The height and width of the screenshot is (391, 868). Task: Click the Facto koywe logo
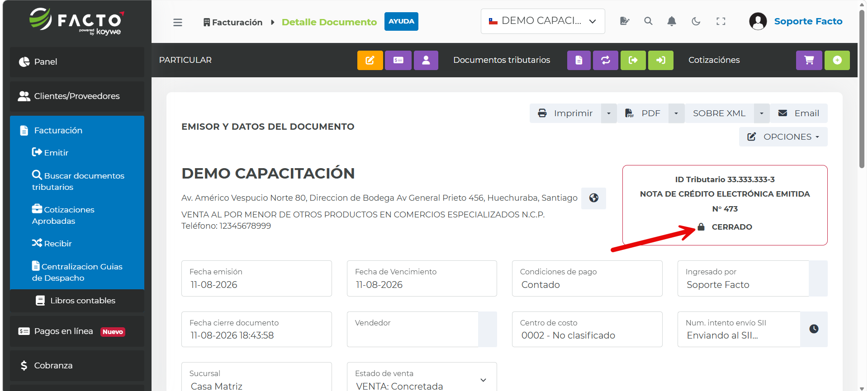[77, 22]
